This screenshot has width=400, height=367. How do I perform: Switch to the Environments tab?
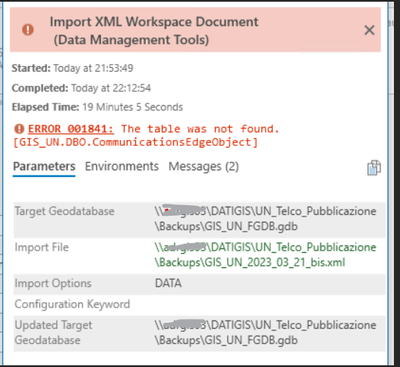pyautogui.click(x=122, y=166)
